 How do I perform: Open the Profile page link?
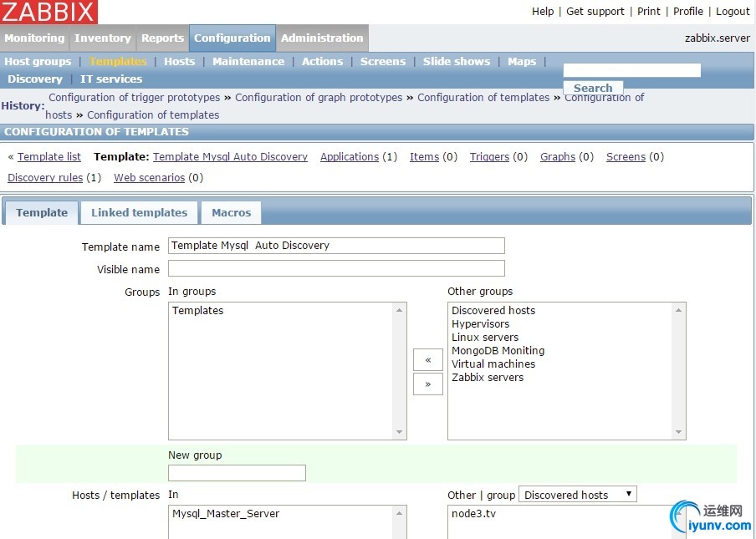(688, 12)
